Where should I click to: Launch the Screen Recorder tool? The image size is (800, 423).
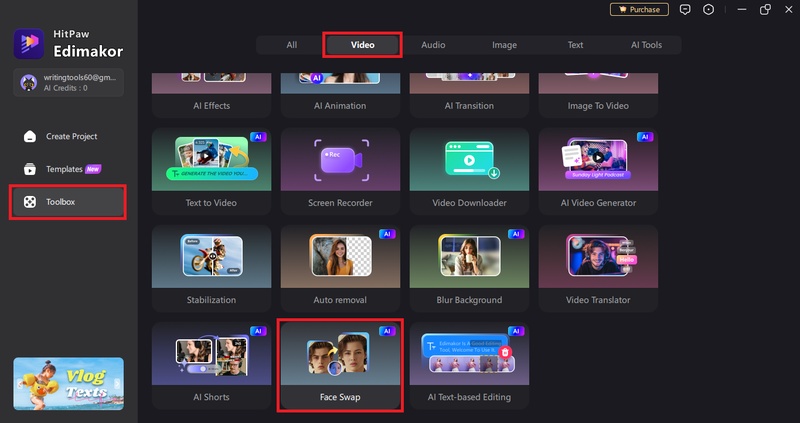pyautogui.click(x=340, y=171)
